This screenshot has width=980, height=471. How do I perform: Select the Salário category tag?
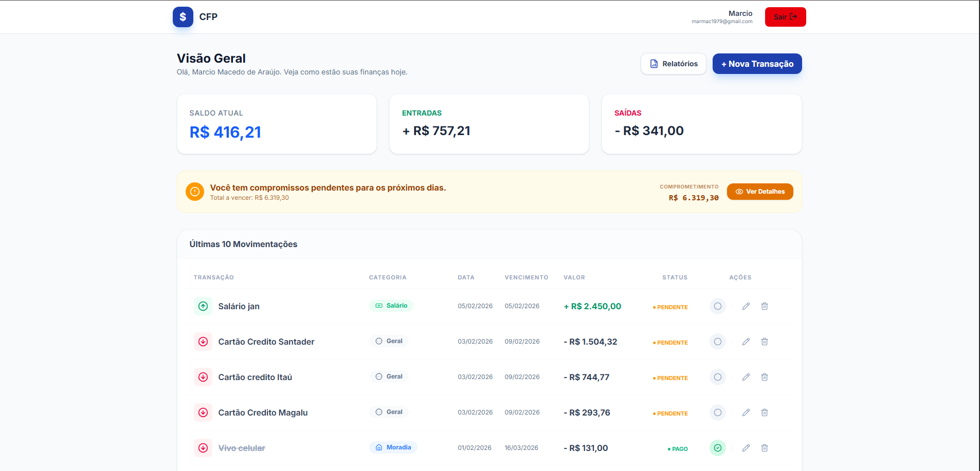(x=391, y=306)
